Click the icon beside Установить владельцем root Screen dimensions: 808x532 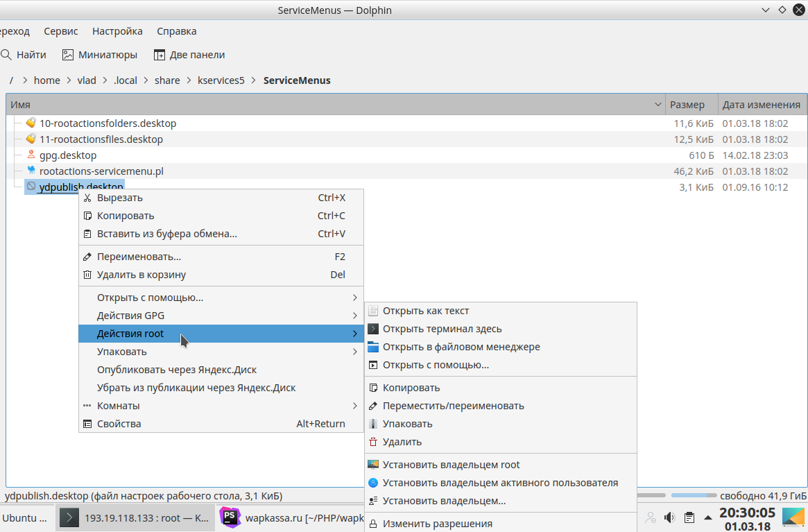pyautogui.click(x=373, y=465)
